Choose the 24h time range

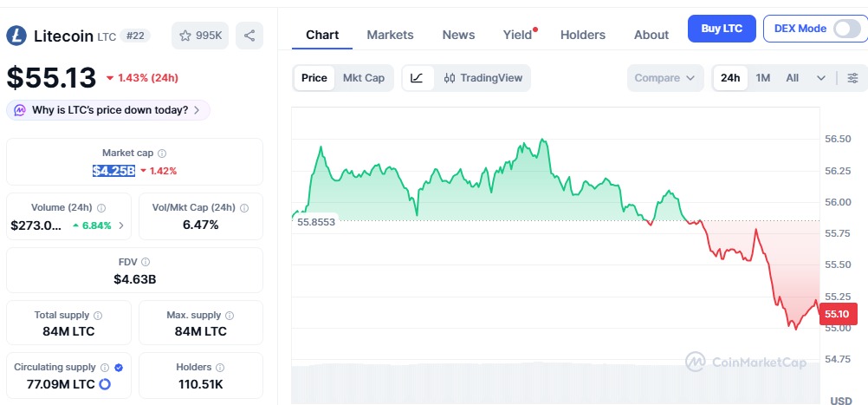(x=730, y=78)
